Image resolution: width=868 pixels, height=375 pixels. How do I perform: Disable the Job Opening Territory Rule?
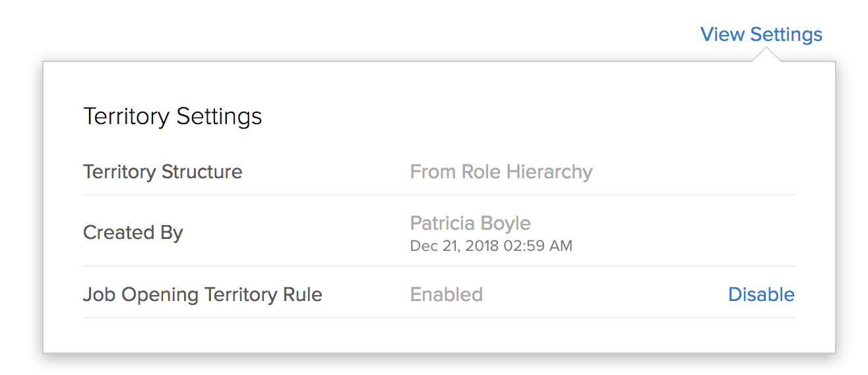pyautogui.click(x=761, y=294)
